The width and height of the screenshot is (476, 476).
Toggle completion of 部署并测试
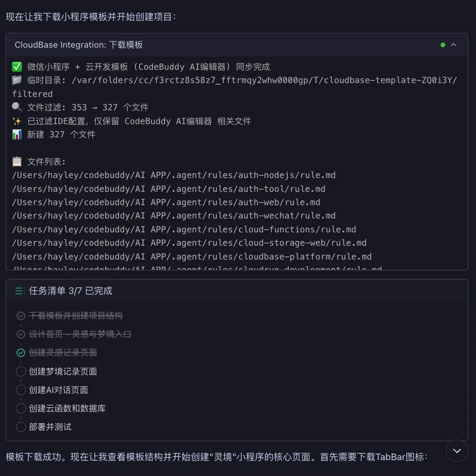click(x=21, y=426)
